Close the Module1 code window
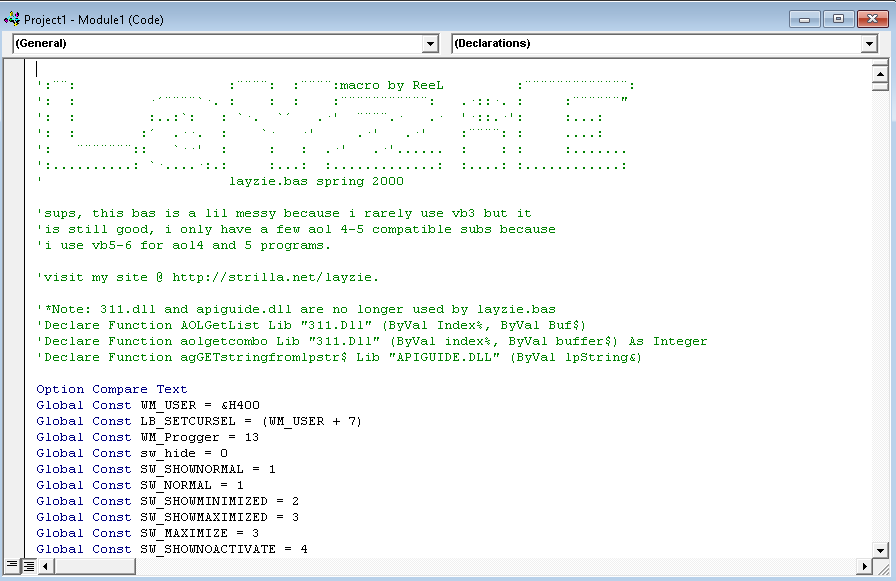 869,19
